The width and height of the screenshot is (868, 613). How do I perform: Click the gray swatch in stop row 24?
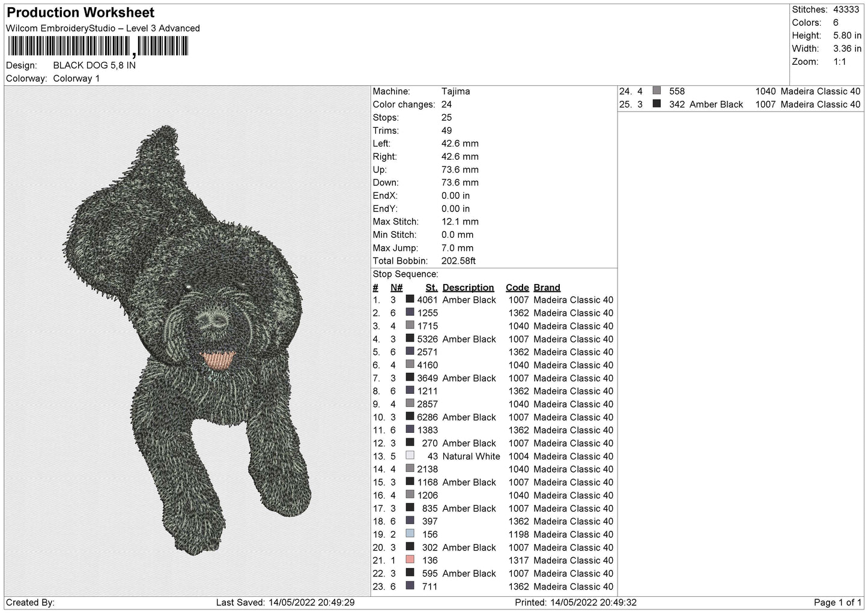(657, 91)
